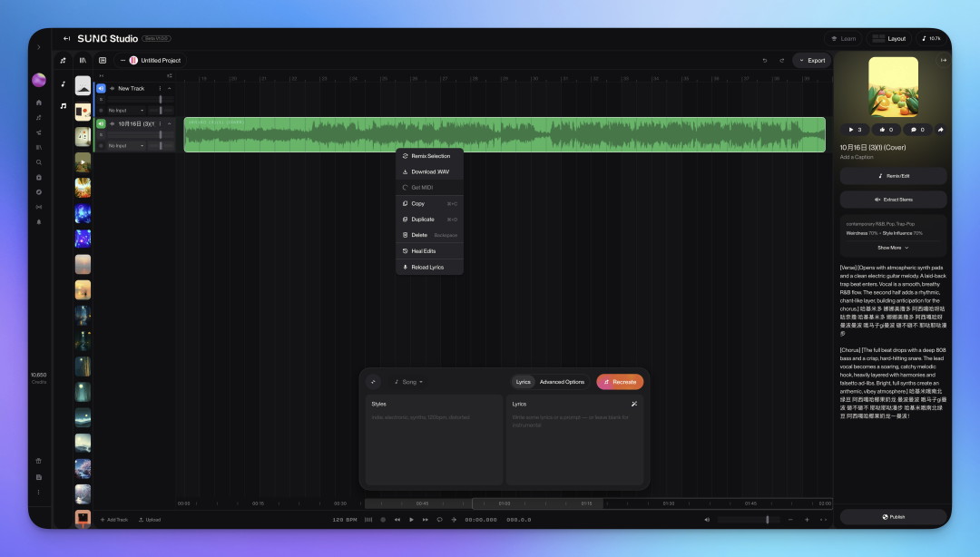Toggle solo S on the 10月16日 track
This screenshot has width=980, height=557.
coord(102,135)
